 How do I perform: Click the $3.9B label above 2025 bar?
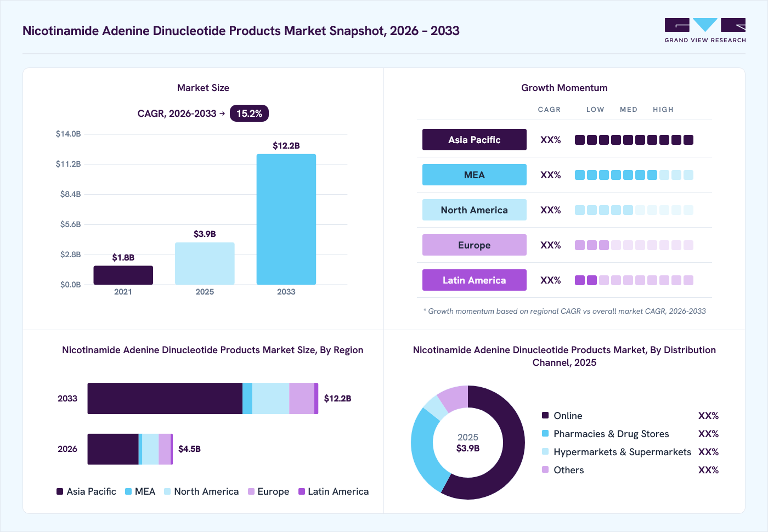(205, 234)
